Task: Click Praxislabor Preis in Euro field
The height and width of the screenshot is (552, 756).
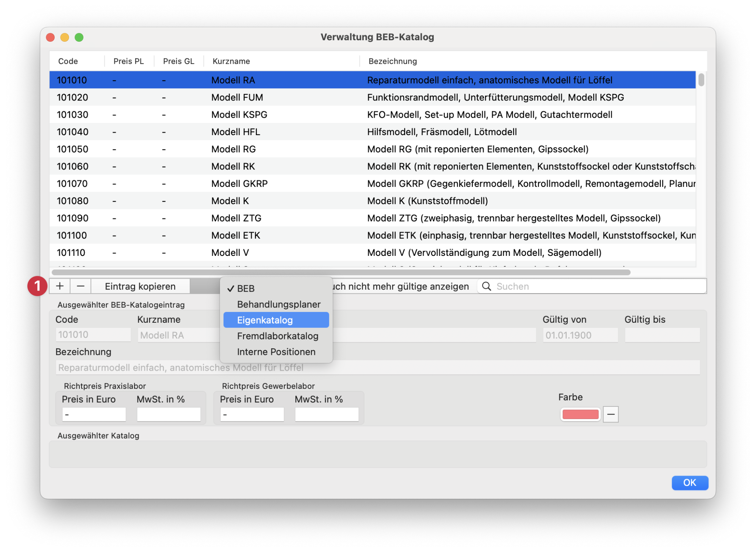Action: pyautogui.click(x=94, y=414)
